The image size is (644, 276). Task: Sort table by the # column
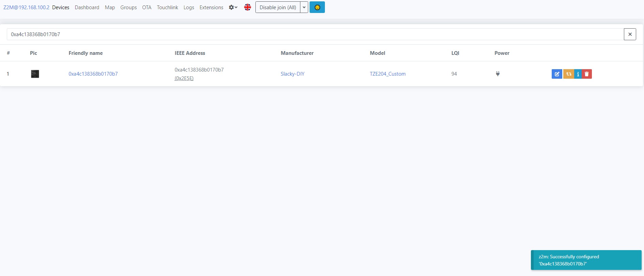tap(8, 53)
